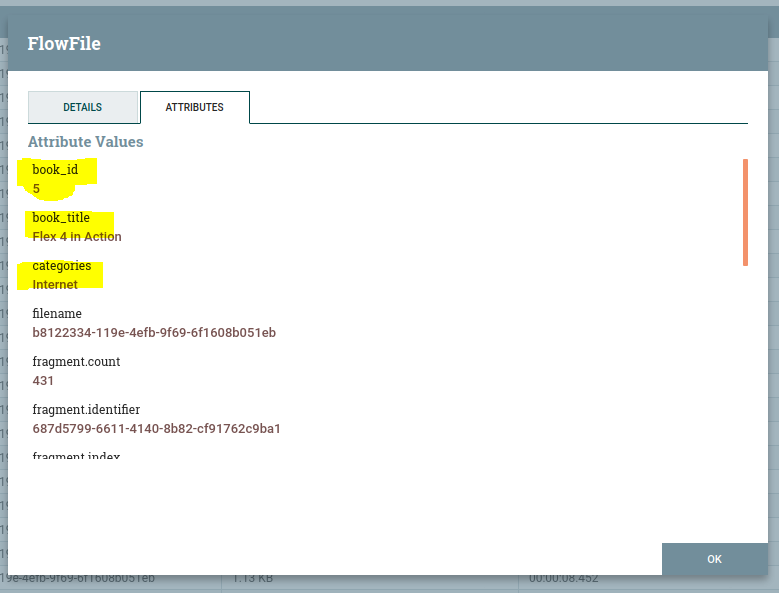The width and height of the screenshot is (779, 593).
Task: Select the categories value Internet
Action: coord(55,285)
